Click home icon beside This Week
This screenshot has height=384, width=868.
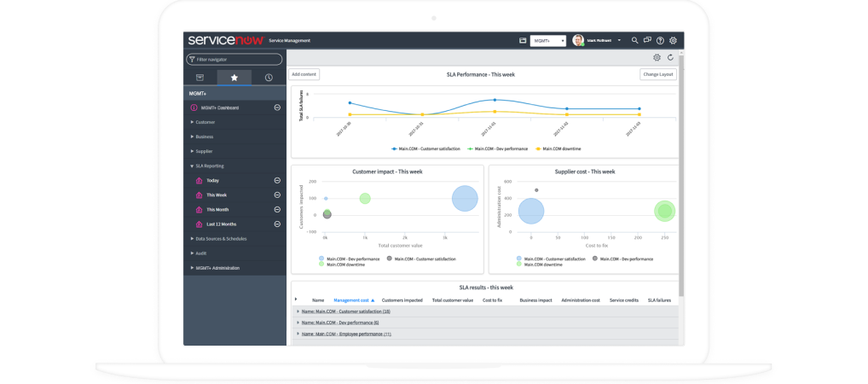tap(199, 195)
